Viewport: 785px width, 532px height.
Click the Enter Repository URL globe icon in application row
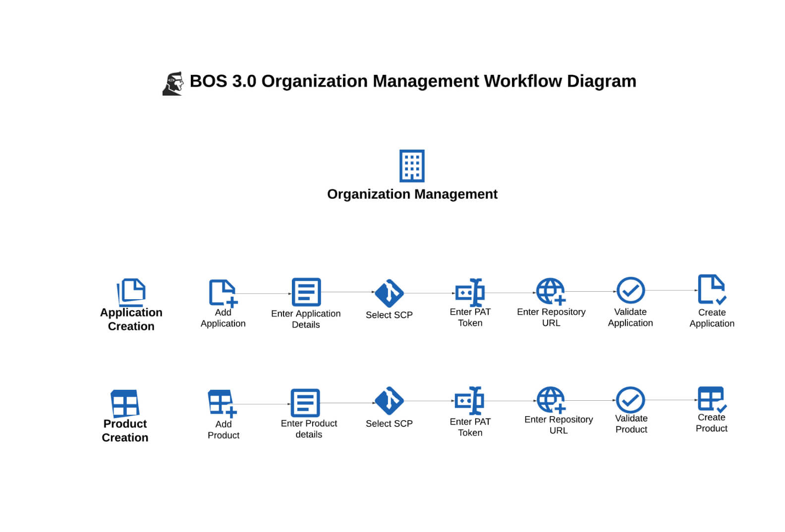[x=551, y=291]
